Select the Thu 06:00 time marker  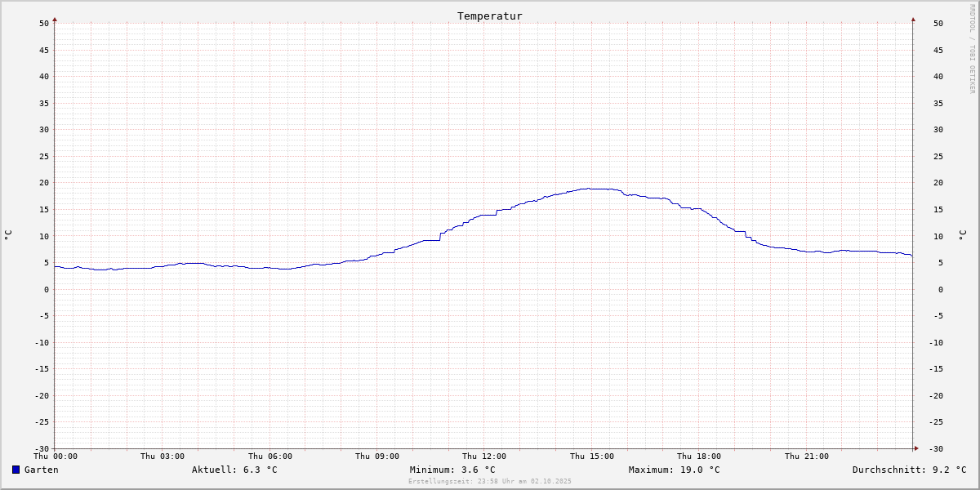270,457
